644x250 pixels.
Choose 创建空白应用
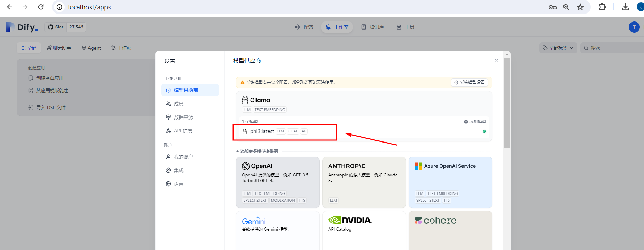tap(46, 78)
